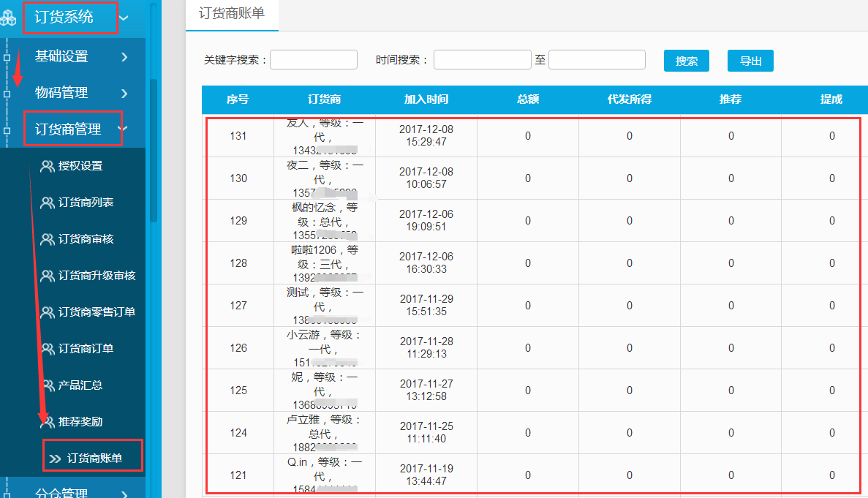Screen dimensions: 868x498
Task: Collapse the 订货系统 dropdown chevron
Action: pyautogui.click(x=124, y=18)
